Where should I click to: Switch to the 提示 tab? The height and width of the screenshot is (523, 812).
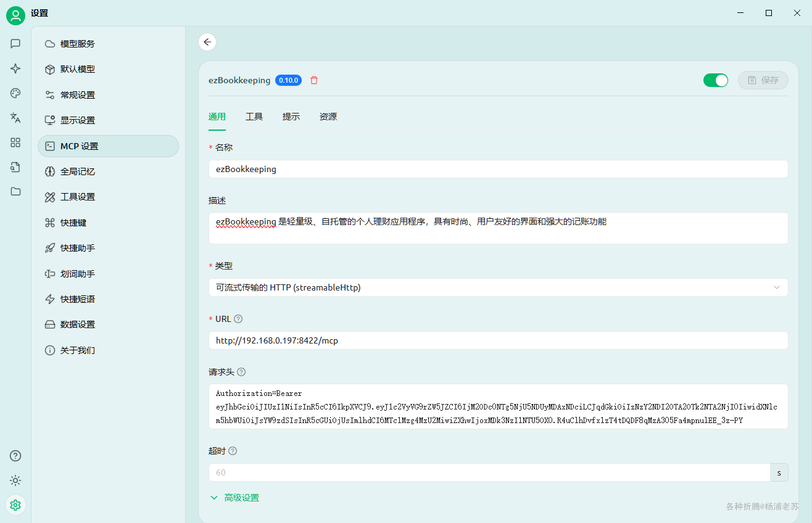(x=291, y=117)
